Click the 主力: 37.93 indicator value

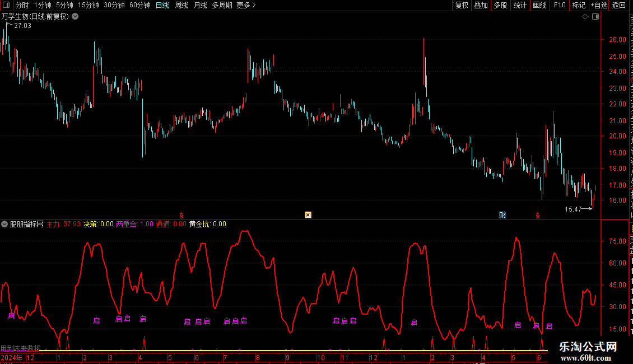coord(63,224)
